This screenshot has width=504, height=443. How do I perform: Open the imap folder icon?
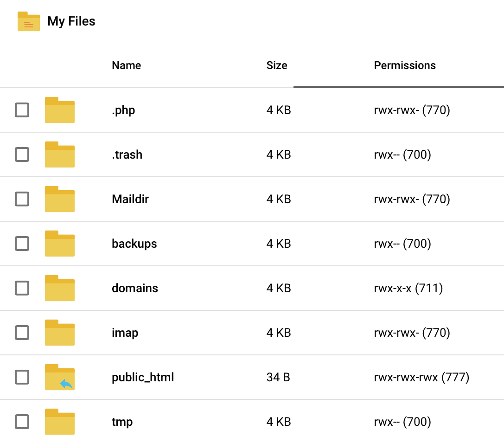click(59, 333)
